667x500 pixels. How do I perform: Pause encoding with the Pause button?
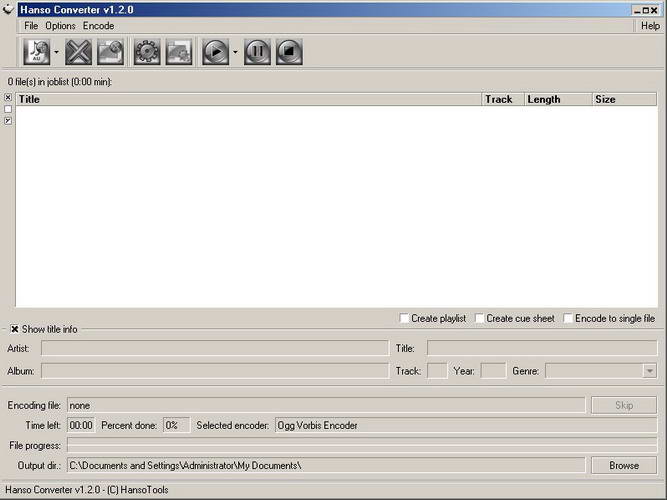(257, 52)
